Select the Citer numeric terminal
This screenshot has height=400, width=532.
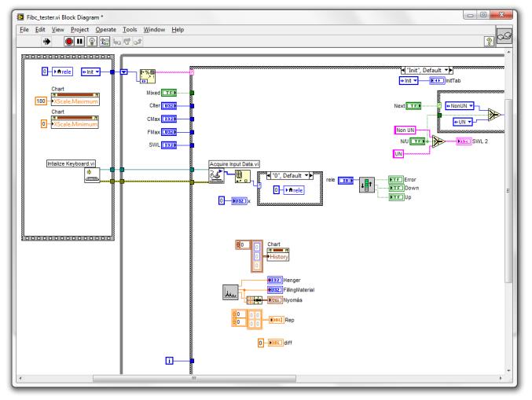coord(169,106)
